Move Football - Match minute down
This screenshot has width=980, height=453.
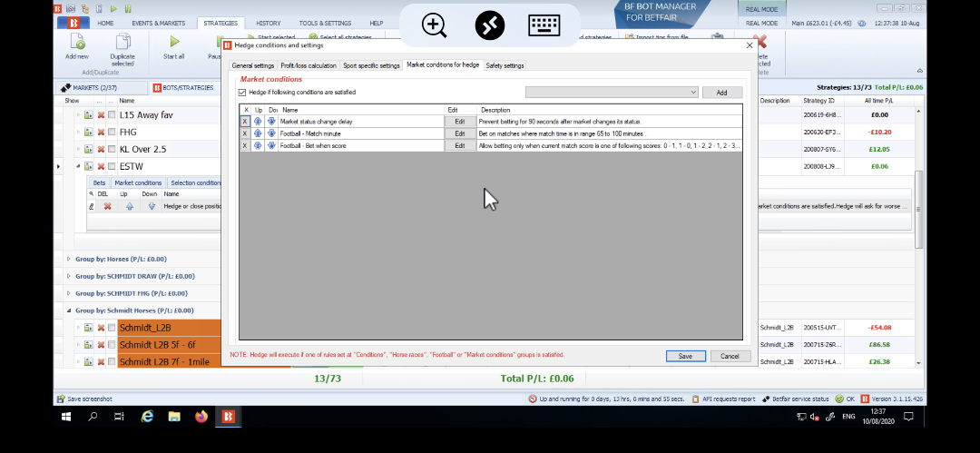[271, 133]
